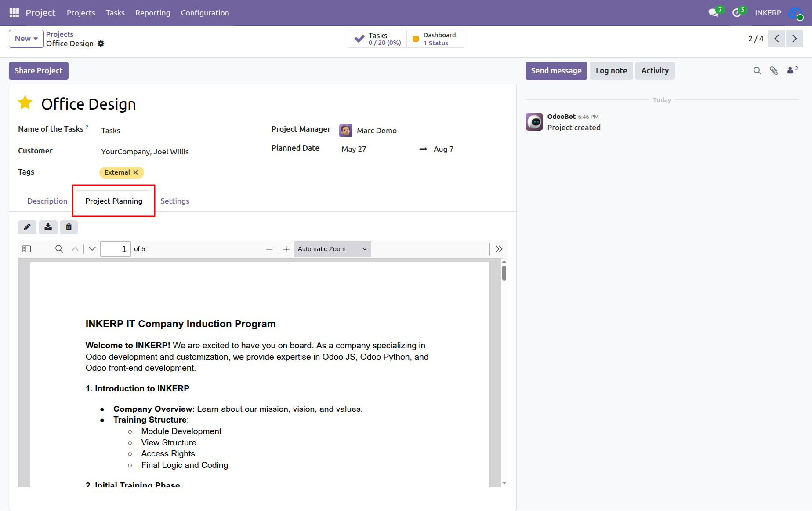The width and height of the screenshot is (812, 511).
Task: Select the Project Planning tab
Action: click(114, 201)
